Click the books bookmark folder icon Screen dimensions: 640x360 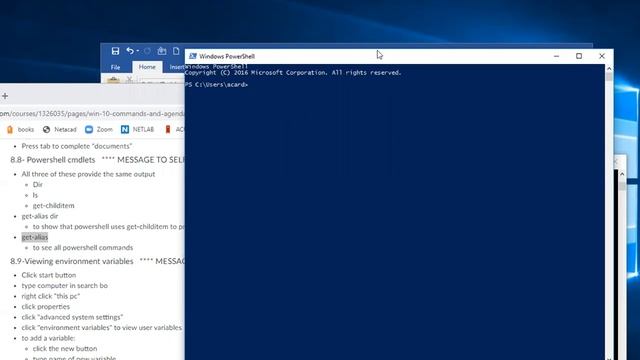[x=10, y=129]
